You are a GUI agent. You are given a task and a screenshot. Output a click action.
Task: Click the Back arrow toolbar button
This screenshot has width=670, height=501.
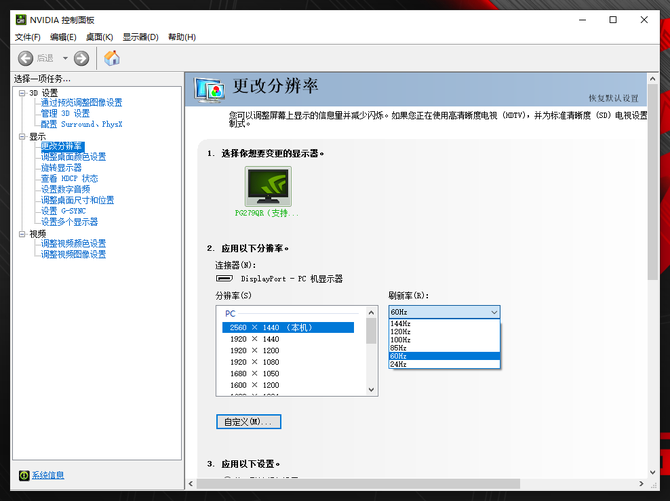click(x=26, y=58)
